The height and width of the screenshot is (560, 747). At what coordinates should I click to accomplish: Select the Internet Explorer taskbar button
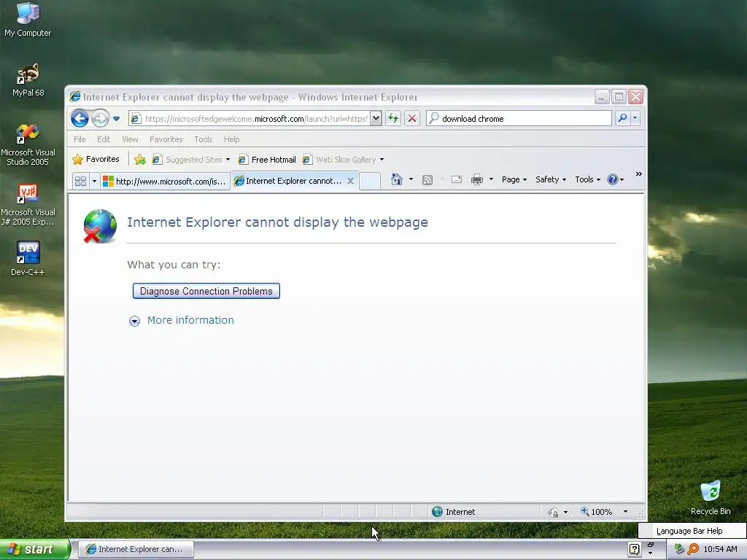136,550
